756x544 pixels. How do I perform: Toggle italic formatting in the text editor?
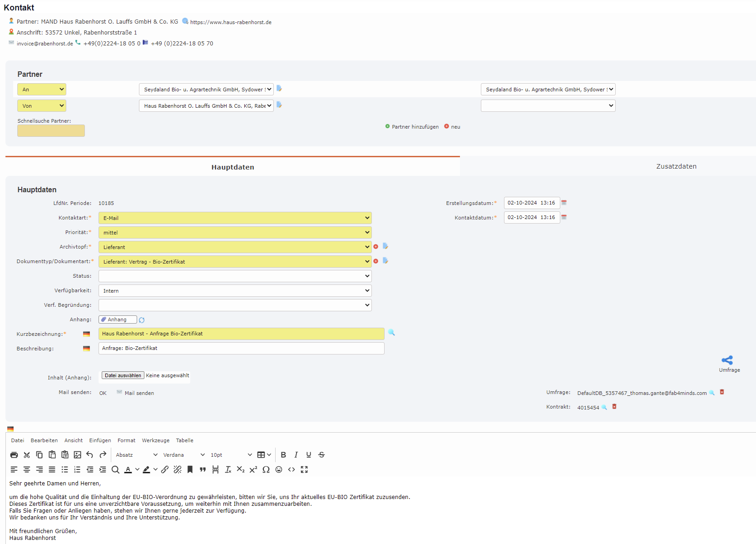pos(296,454)
